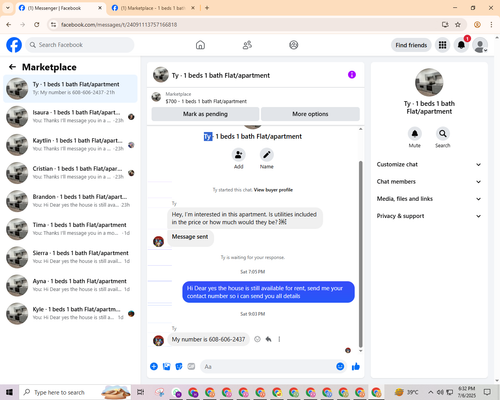Open Brandon's conversation
The height and width of the screenshot is (400, 500).
coord(70,201)
